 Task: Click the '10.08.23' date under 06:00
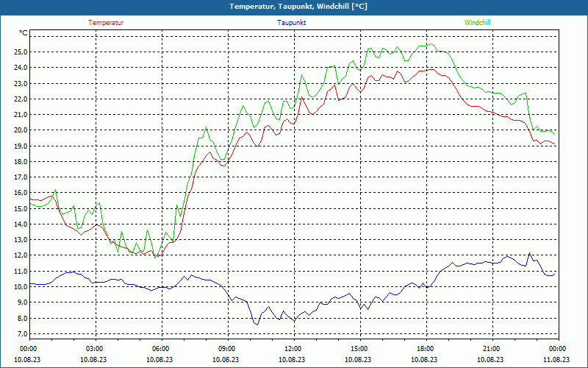(159, 359)
